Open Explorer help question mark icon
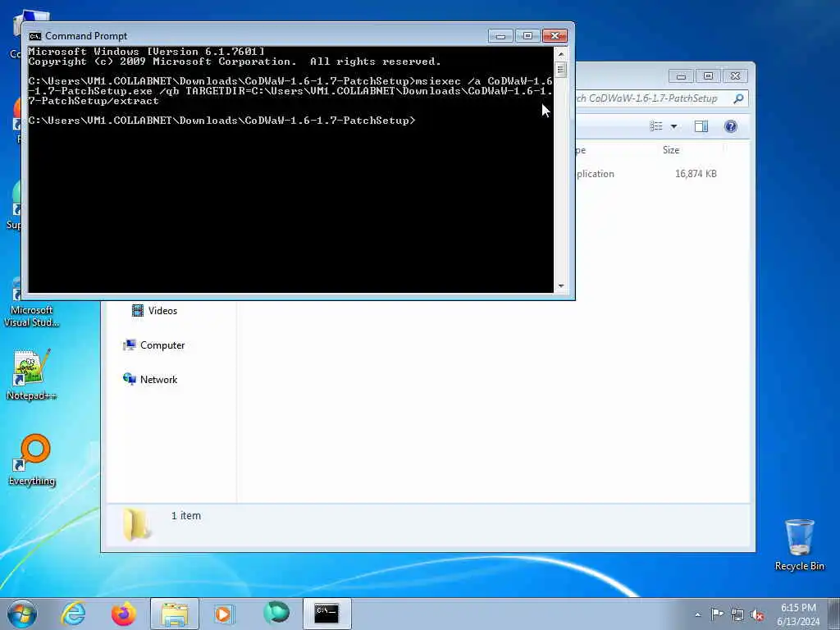Screen dimensions: 840x630 pos(731,126)
